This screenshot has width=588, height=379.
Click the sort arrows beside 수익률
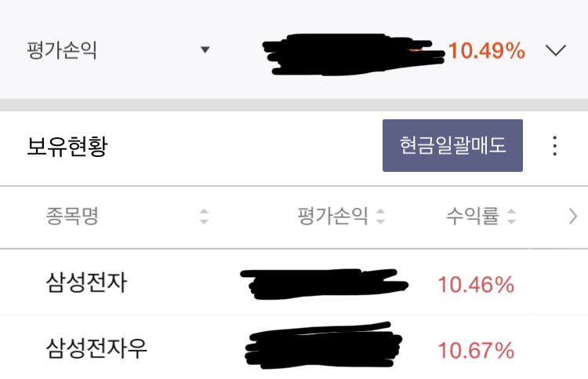[x=511, y=217]
